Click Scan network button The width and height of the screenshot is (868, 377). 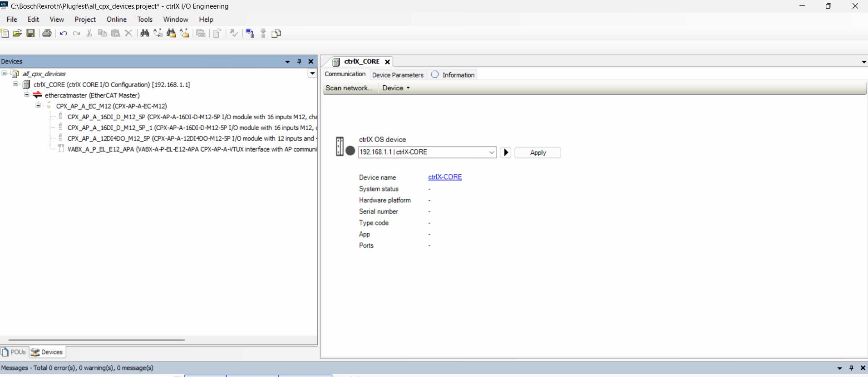click(349, 88)
